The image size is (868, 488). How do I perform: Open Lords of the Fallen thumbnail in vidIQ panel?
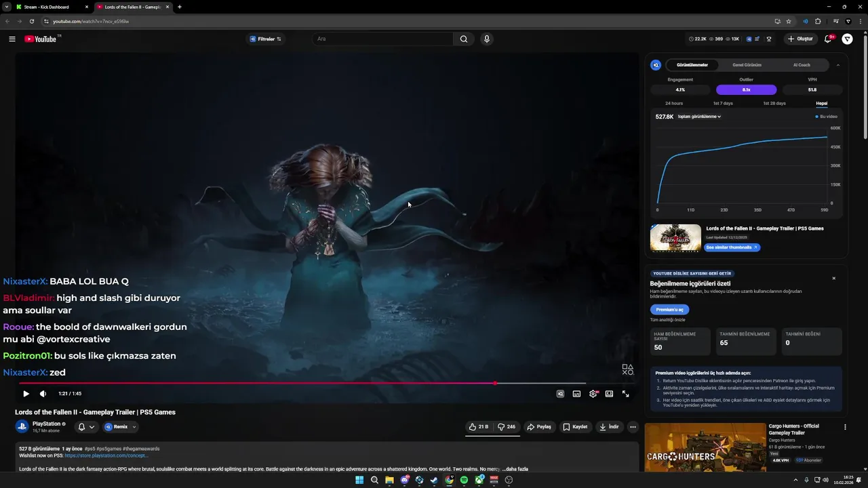(x=675, y=238)
